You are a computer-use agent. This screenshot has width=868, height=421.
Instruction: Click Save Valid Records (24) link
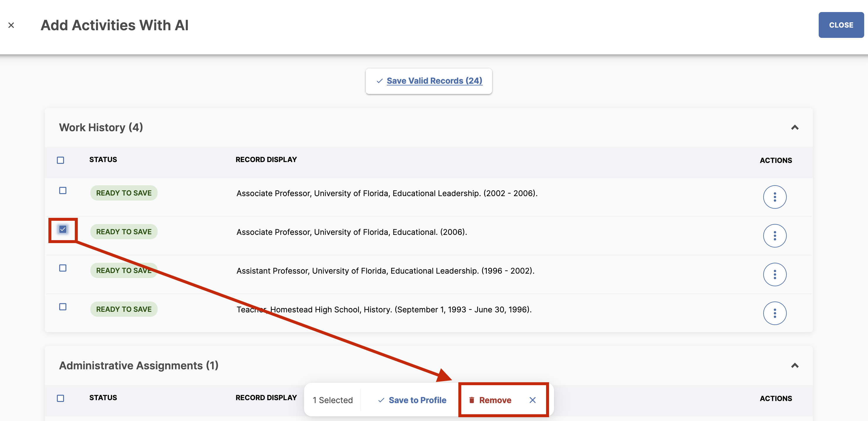coord(434,81)
